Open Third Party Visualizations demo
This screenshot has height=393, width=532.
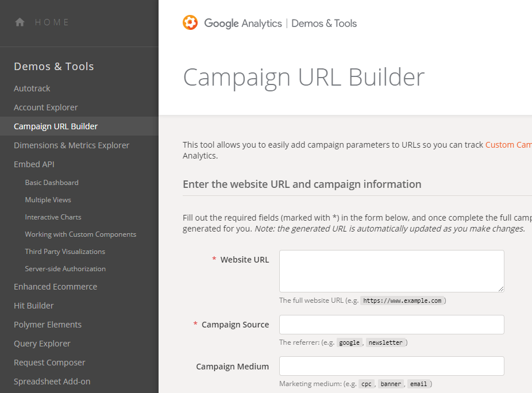[x=65, y=252]
